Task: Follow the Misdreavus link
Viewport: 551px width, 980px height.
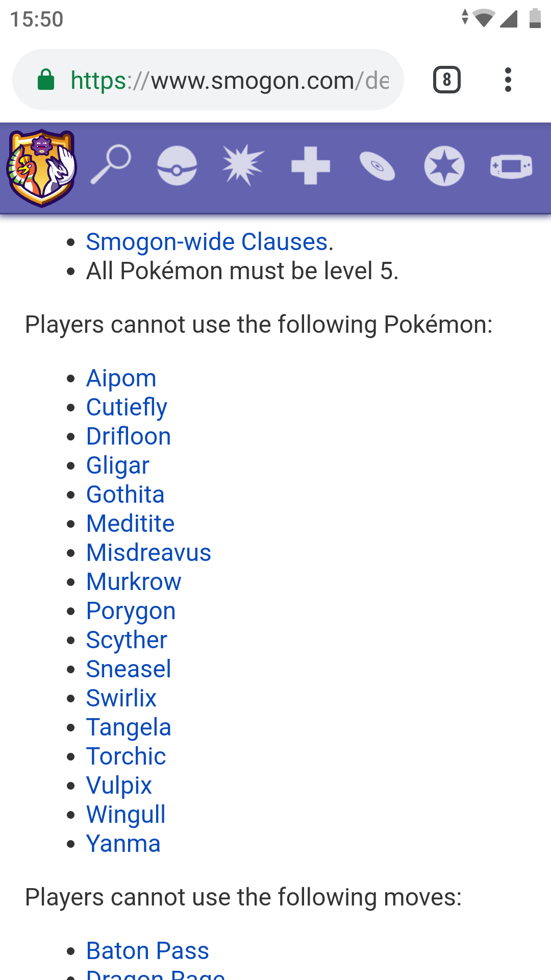Action: pos(148,553)
